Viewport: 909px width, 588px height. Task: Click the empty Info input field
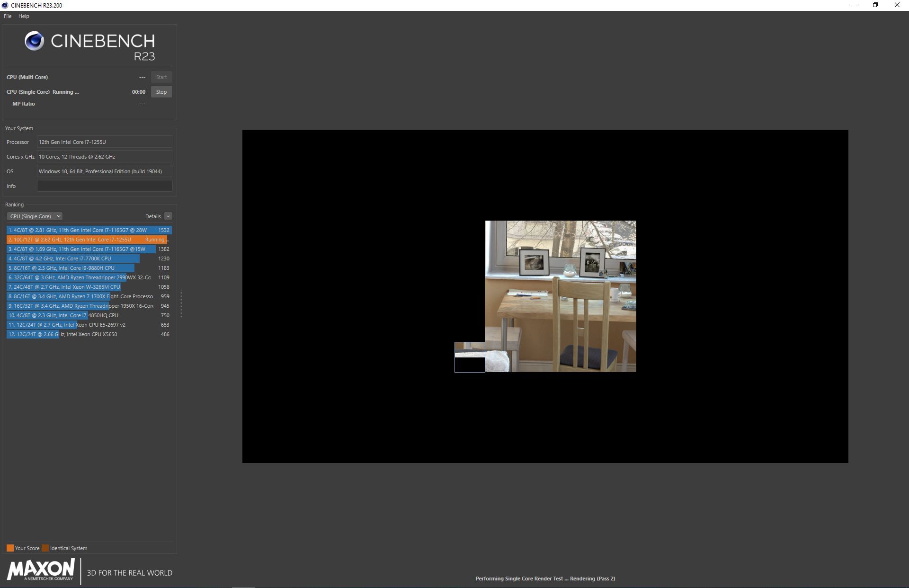[105, 186]
